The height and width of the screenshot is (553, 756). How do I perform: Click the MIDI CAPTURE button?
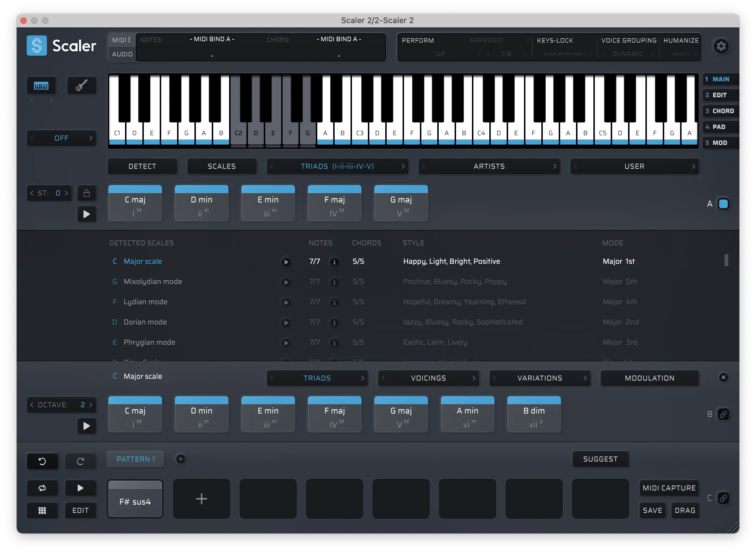point(669,488)
